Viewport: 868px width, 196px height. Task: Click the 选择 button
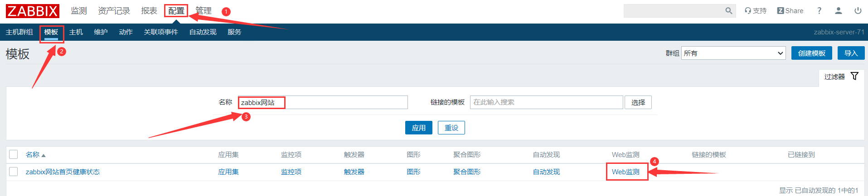638,102
